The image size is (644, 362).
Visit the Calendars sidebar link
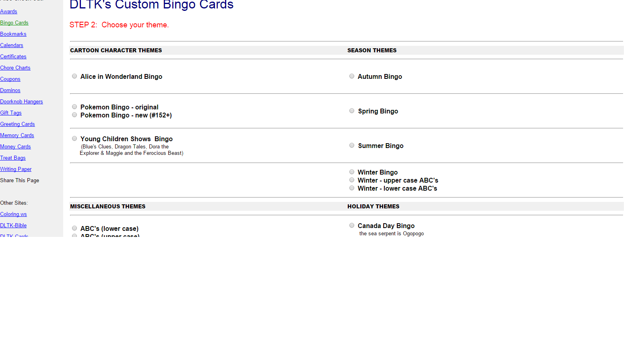coord(12,45)
